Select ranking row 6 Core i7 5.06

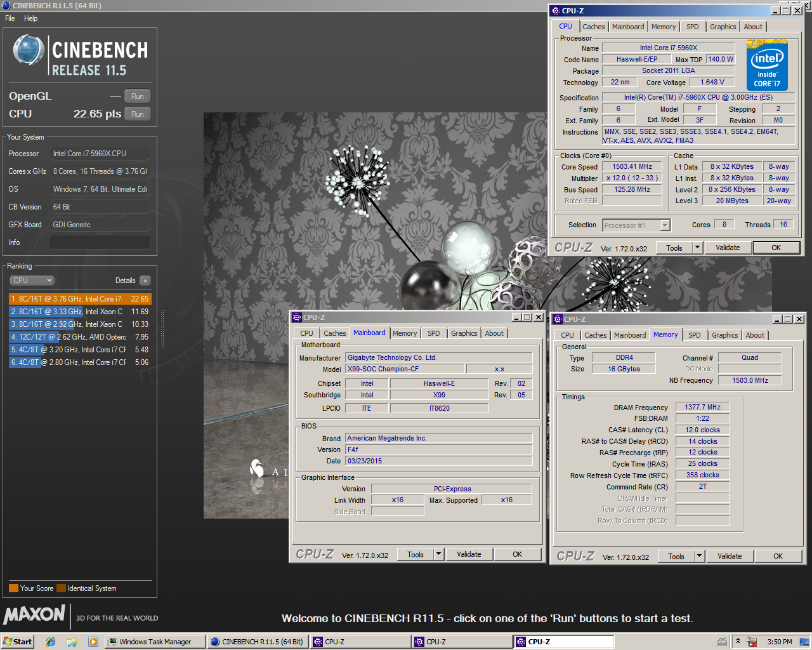(80, 362)
